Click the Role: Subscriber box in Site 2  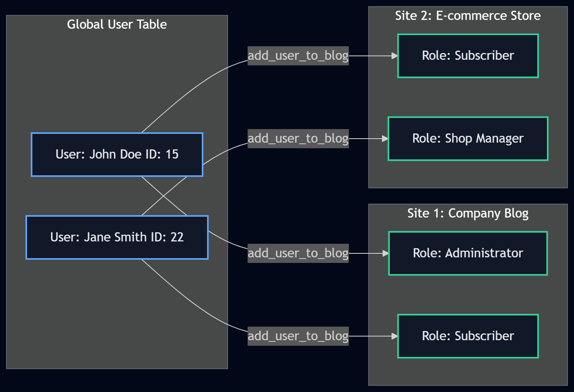click(467, 55)
